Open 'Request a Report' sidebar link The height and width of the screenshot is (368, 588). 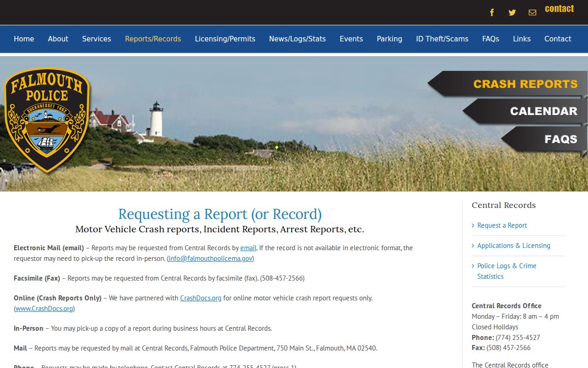[502, 225]
